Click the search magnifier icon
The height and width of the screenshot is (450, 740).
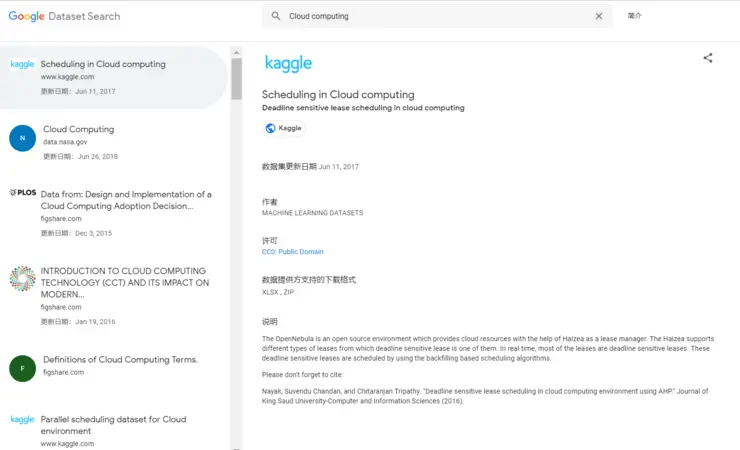276,16
